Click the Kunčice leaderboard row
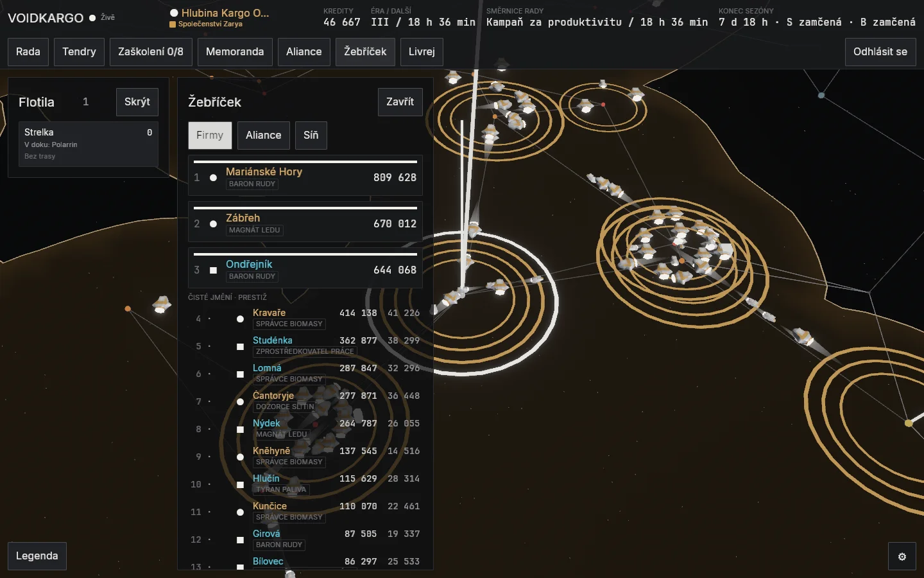Viewport: 924px width, 578px height. (305, 512)
